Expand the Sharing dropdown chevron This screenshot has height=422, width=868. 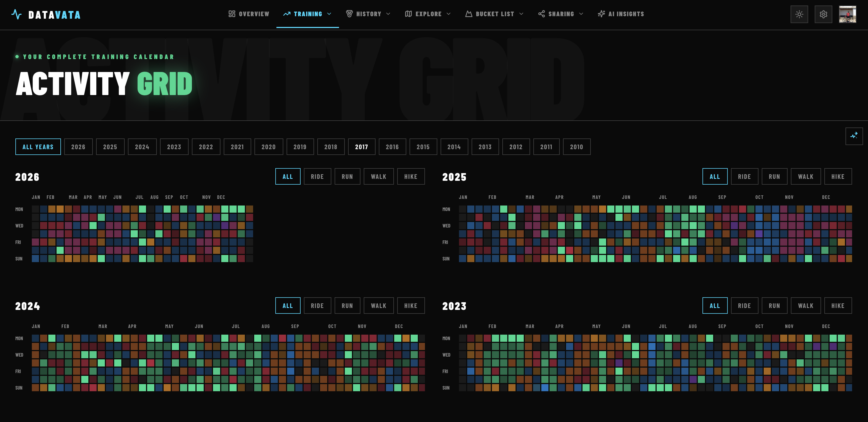tap(581, 14)
